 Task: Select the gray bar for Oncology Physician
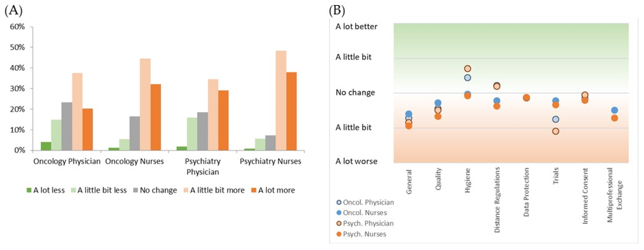(67, 126)
